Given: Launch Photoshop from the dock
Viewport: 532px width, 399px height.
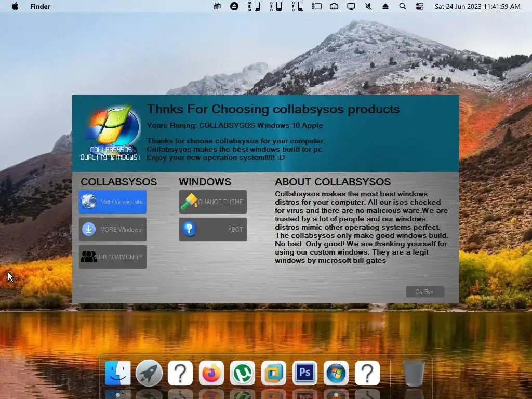Looking at the screenshot, I should [304, 373].
